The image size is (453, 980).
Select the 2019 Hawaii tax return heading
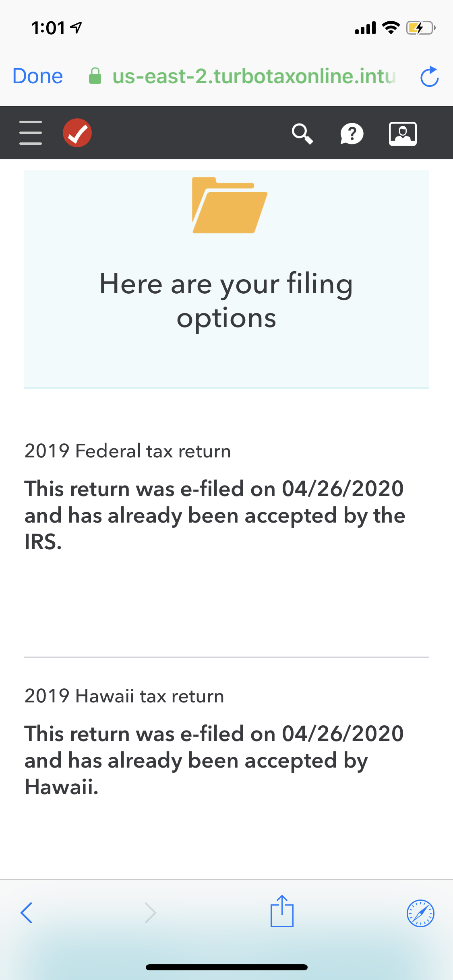tap(124, 696)
